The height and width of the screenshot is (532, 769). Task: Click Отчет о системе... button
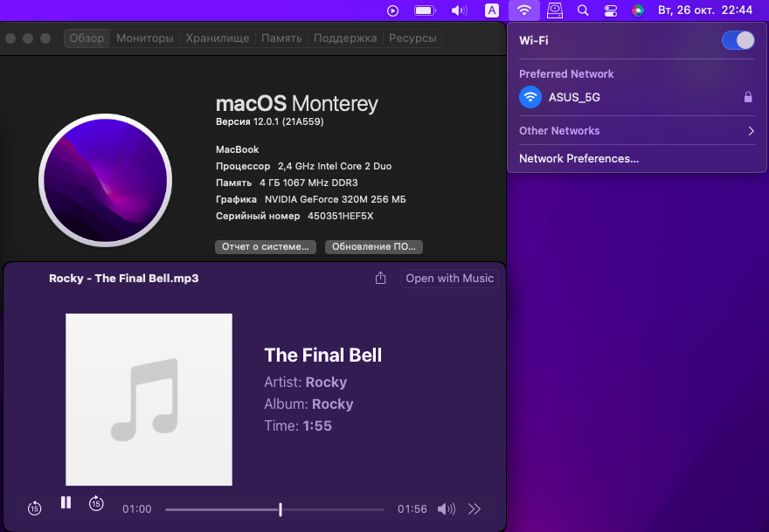266,246
